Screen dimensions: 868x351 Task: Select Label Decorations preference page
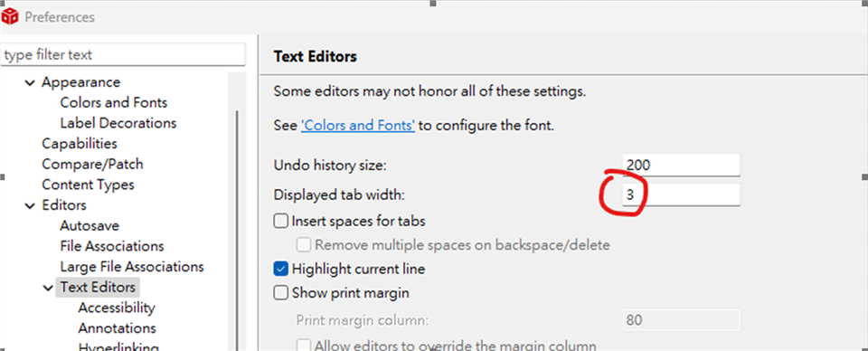[118, 123]
